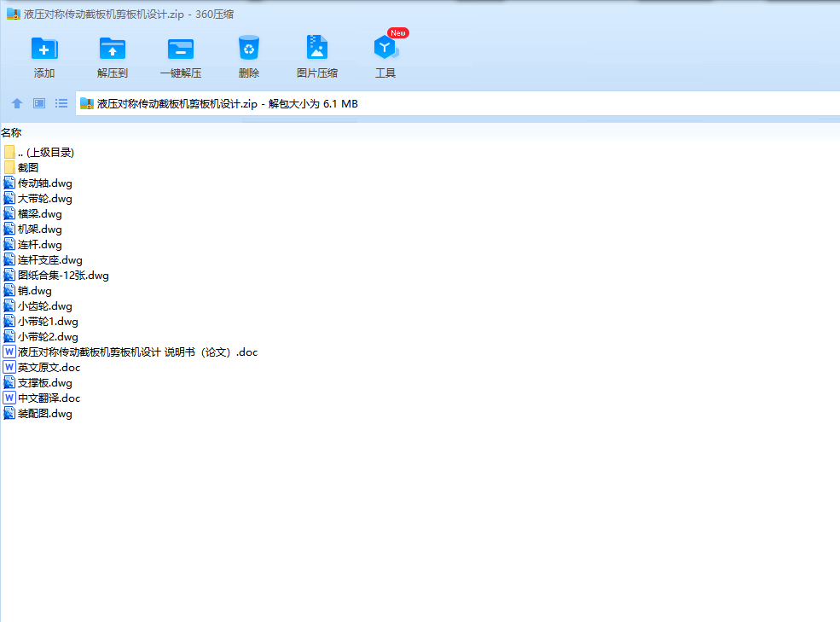Click the DWG icon beside 装配图.dwg
Viewport: 840px width, 622px height.
click(x=9, y=414)
